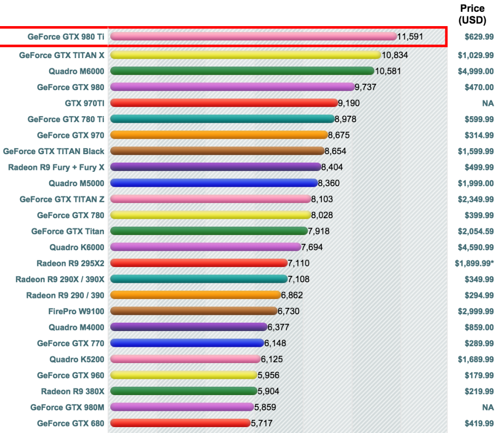Click the $1,899.99* price link
This screenshot has height=433, width=504.
[474, 264]
